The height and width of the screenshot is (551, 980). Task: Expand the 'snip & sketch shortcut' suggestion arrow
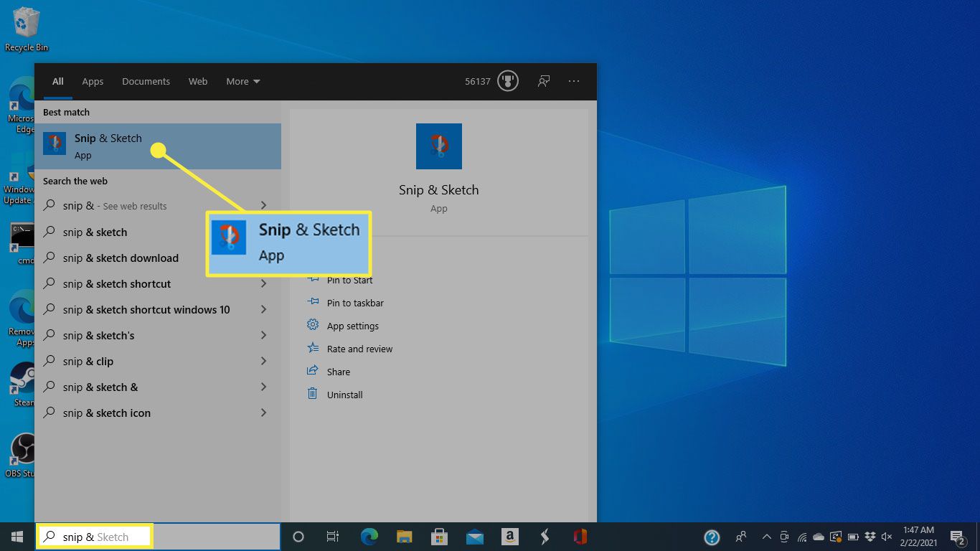tap(263, 284)
